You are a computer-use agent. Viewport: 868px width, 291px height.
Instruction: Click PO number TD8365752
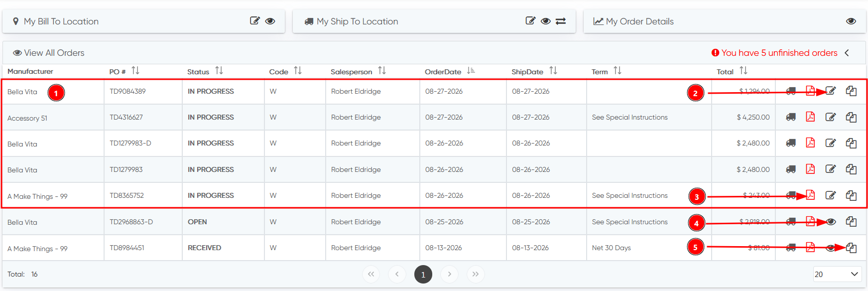pos(126,195)
